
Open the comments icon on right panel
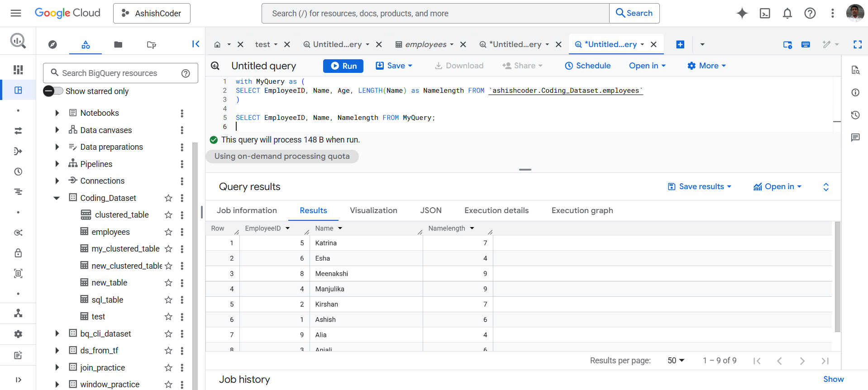click(x=855, y=138)
